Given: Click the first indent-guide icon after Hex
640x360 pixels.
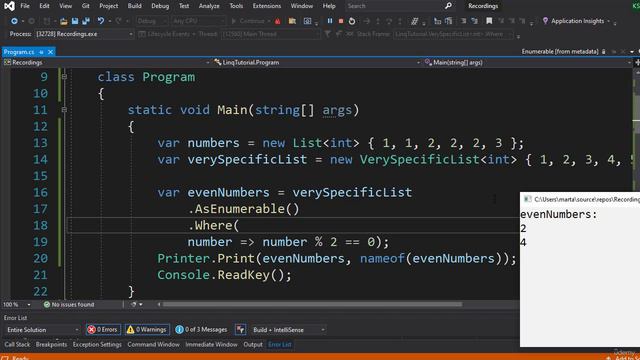Looking at the screenshot, I should point(438,21).
